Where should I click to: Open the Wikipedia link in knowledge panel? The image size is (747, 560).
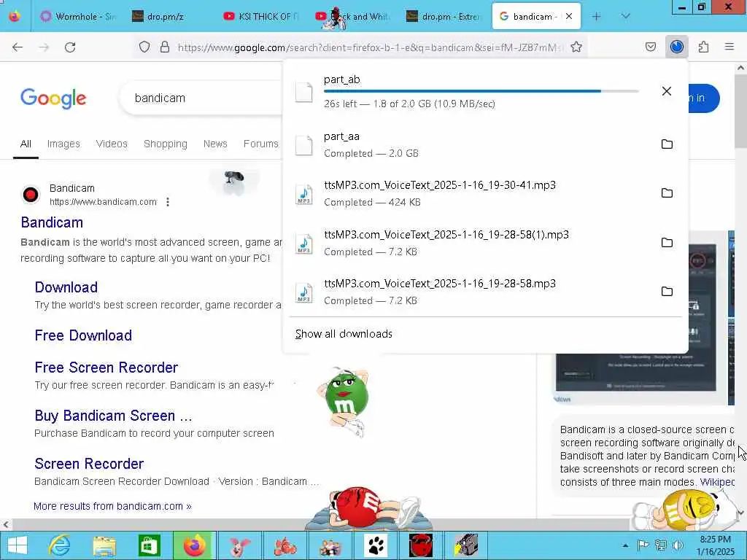click(x=717, y=482)
